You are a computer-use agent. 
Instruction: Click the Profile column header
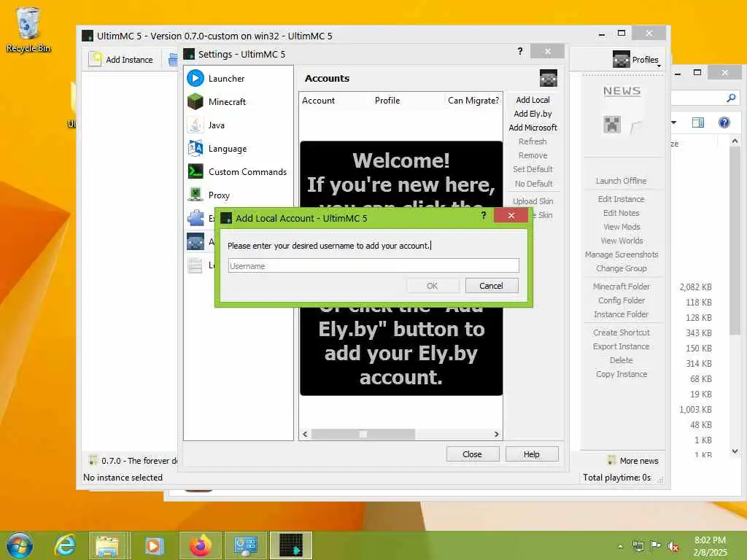tap(387, 101)
